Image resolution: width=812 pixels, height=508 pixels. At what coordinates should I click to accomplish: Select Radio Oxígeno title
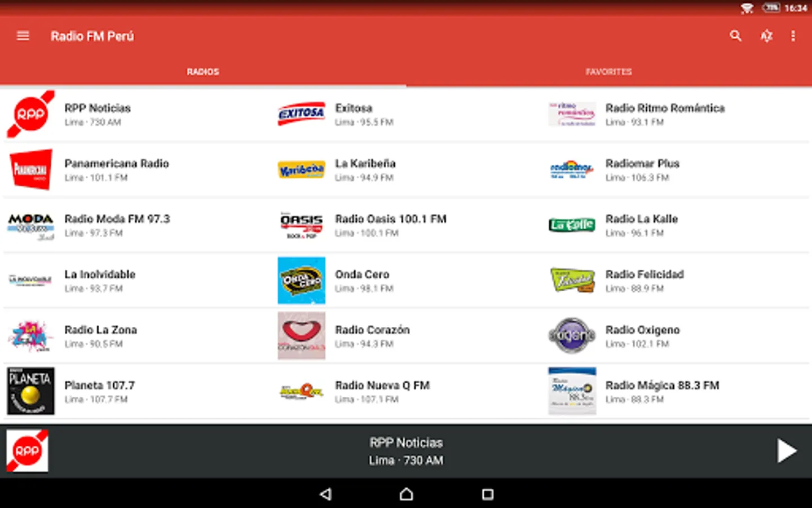coord(642,330)
